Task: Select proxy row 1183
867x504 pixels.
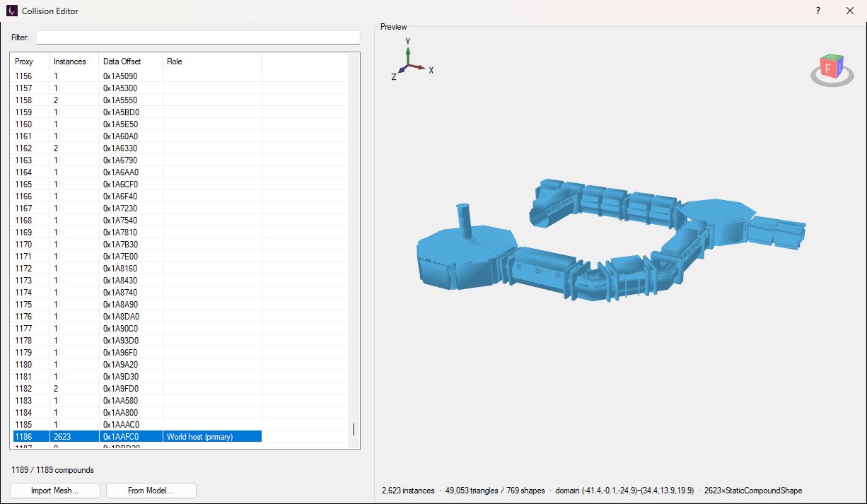Action: click(x=137, y=401)
